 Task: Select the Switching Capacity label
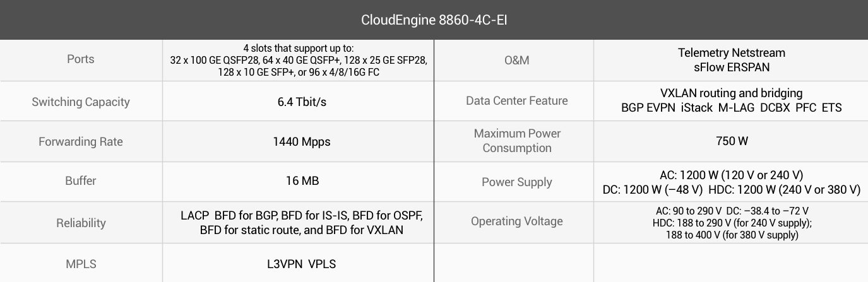point(81,102)
